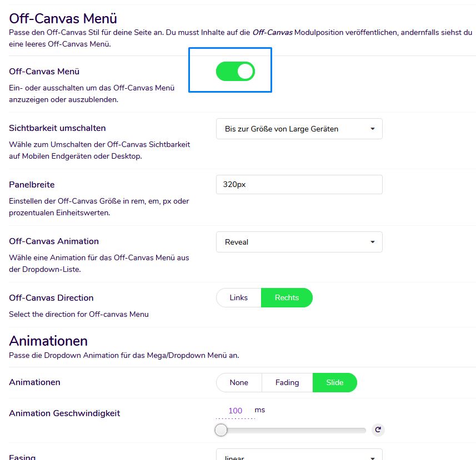Pick the Fading animation option
This screenshot has height=460, width=476.
[287, 382]
